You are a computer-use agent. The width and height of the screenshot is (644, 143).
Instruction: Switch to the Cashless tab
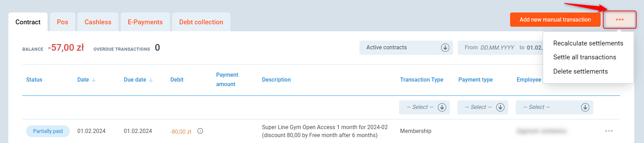click(x=98, y=22)
